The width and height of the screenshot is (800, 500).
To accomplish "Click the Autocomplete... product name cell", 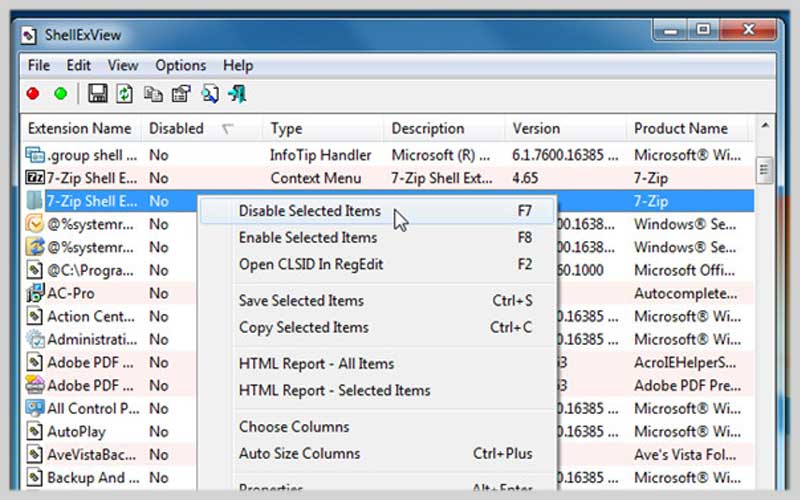I will tap(685, 293).
